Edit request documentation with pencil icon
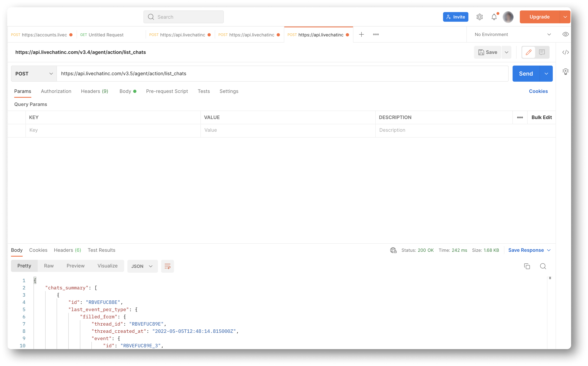Viewport: 588px width, 366px height. tap(529, 52)
